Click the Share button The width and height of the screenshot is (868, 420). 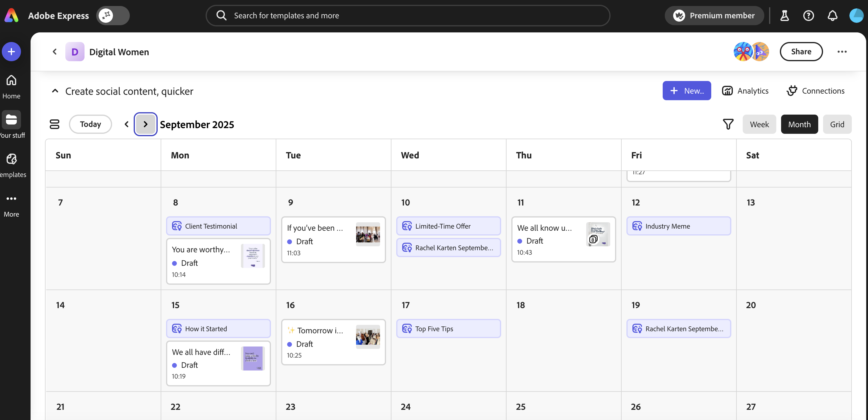pos(801,52)
